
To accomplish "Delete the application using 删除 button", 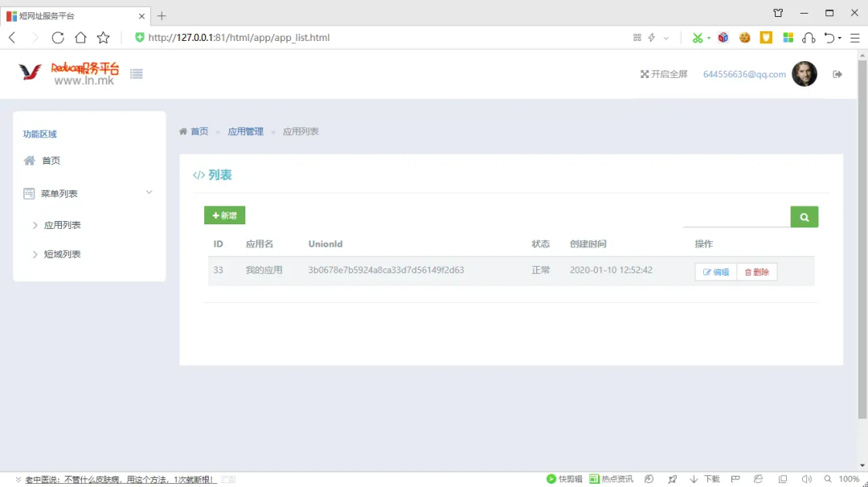I will (x=756, y=272).
